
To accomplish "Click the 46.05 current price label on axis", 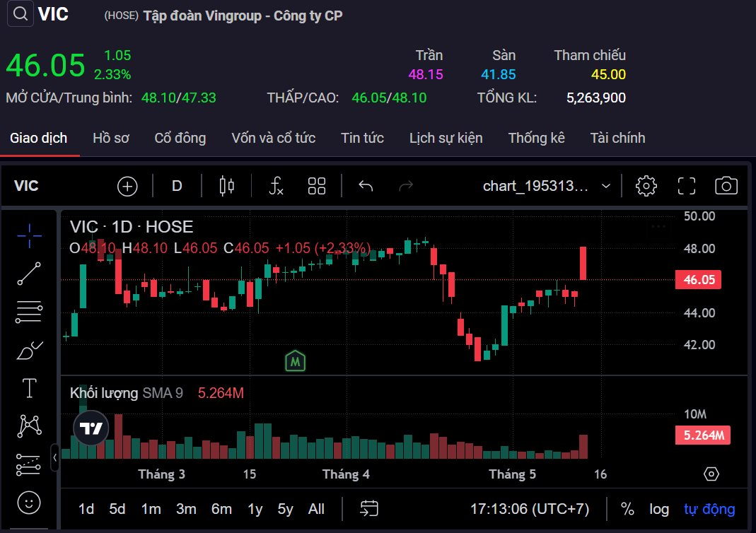I will tap(698, 279).
